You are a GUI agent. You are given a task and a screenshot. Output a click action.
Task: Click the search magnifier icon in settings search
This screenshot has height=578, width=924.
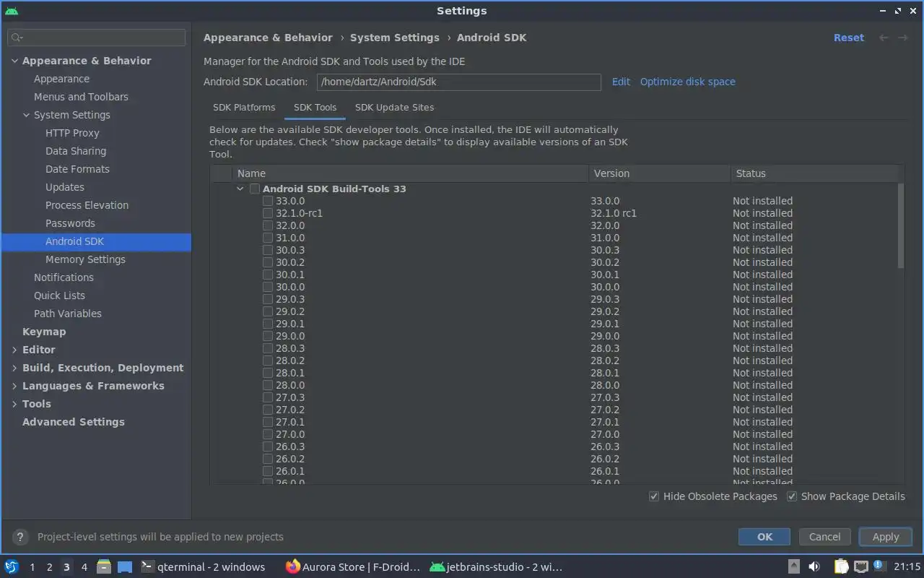point(17,38)
